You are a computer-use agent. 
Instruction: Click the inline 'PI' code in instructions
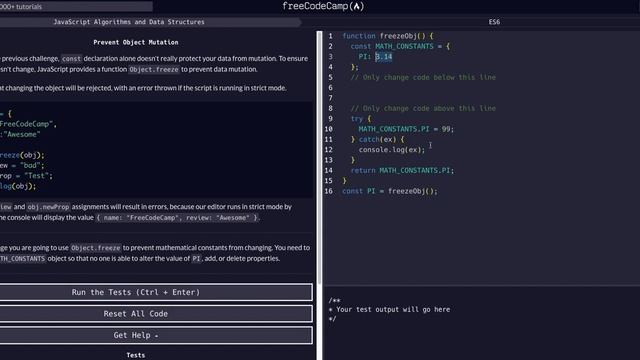pos(196,259)
